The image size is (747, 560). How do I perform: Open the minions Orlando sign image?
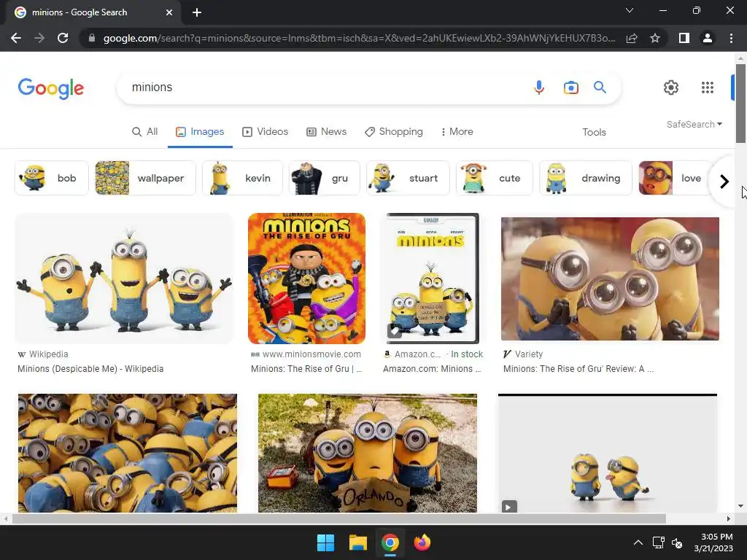click(368, 453)
